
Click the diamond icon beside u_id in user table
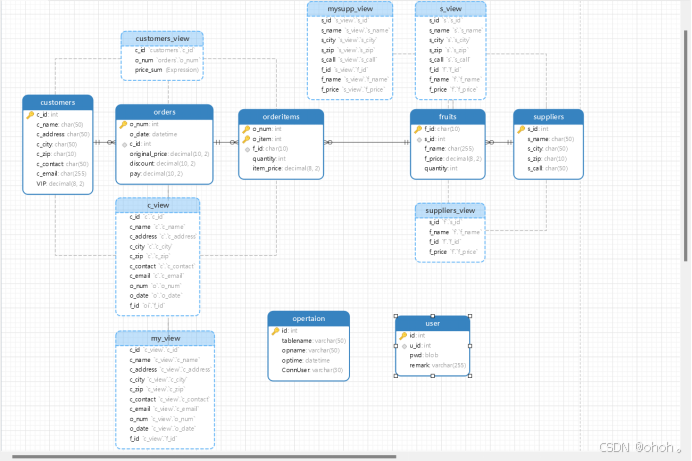tap(404, 346)
